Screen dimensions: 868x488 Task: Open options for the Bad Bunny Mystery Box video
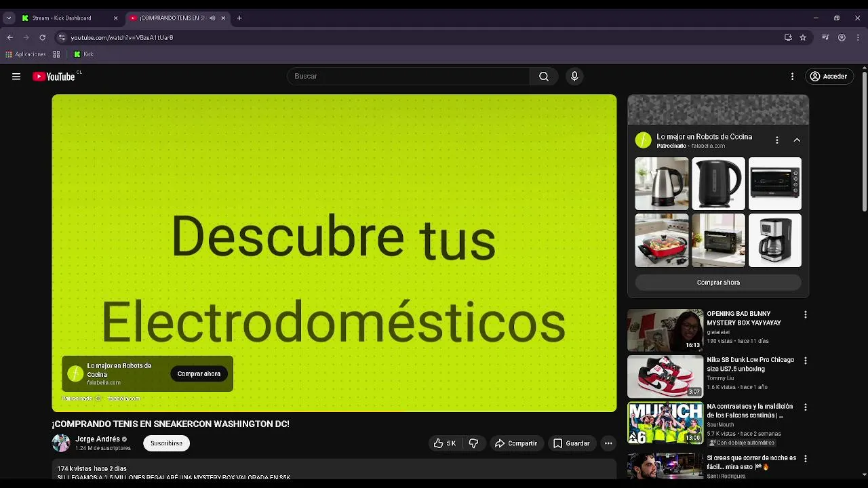806,314
